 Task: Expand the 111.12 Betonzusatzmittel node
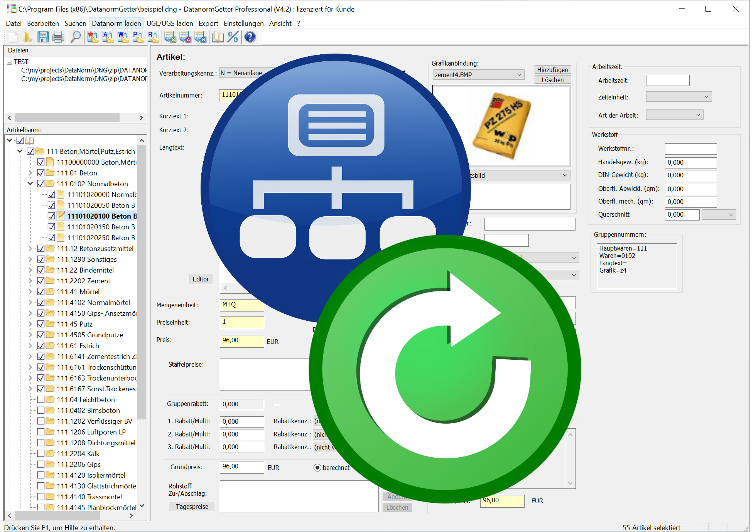(30, 248)
